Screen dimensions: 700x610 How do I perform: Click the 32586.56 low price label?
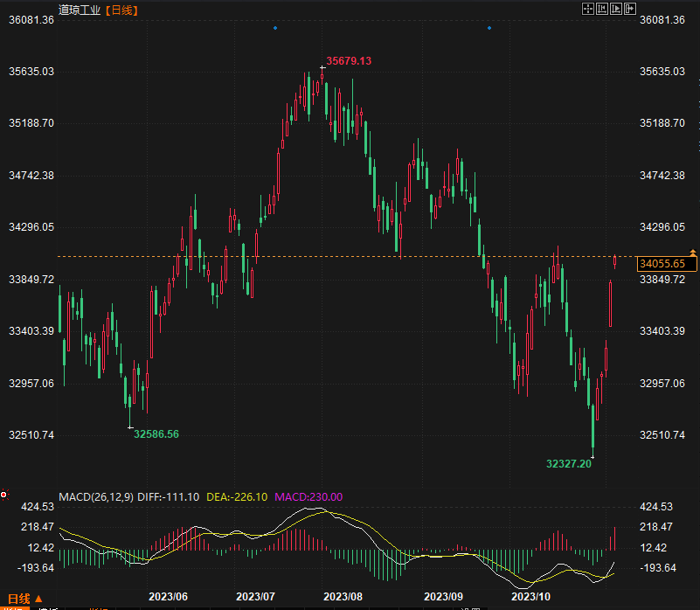(156, 433)
